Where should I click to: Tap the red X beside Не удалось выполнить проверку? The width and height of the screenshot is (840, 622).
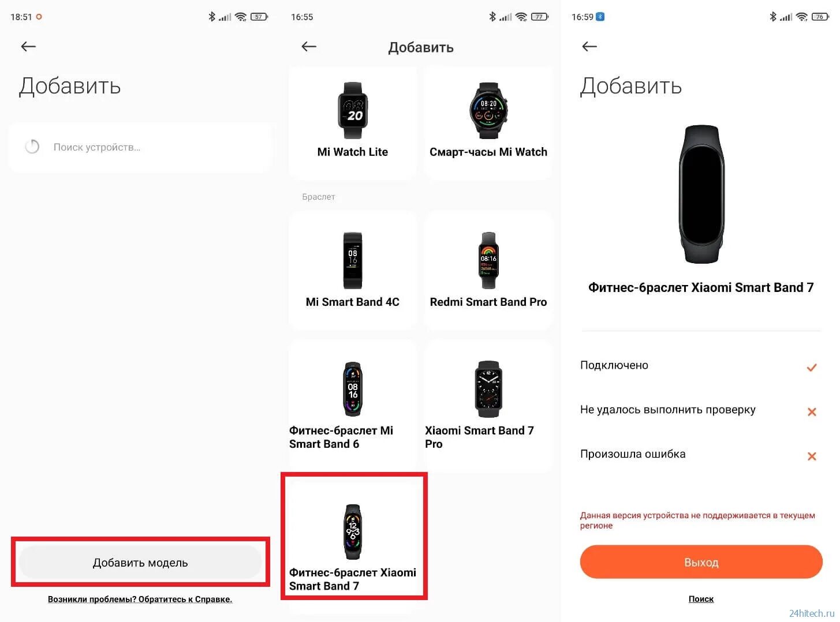click(812, 412)
